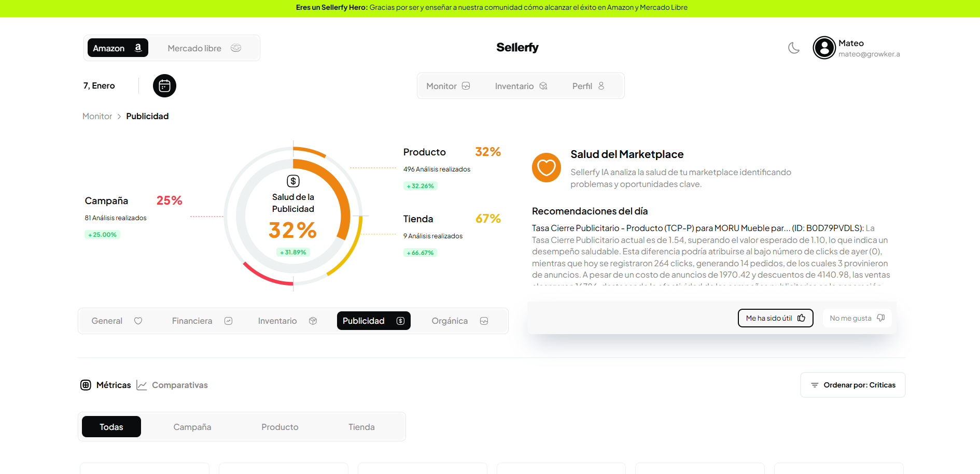Click the +66.67% Tienda badge
The image size is (980, 474).
(x=421, y=253)
